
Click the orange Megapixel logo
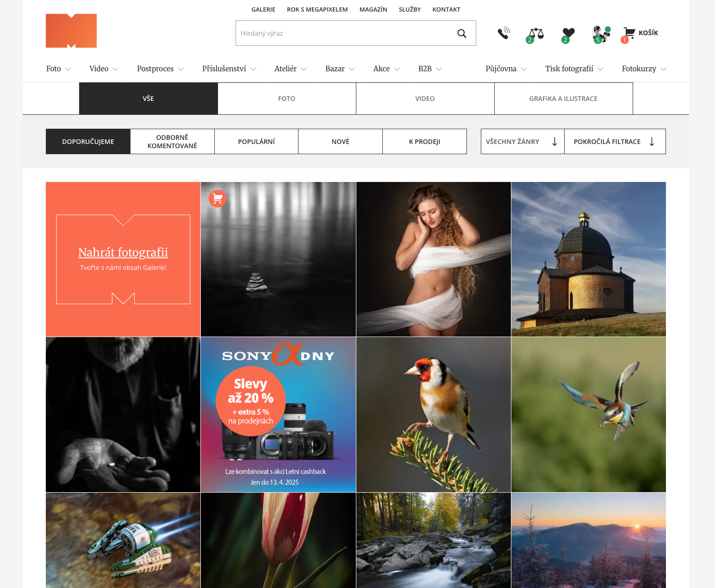coord(71,31)
